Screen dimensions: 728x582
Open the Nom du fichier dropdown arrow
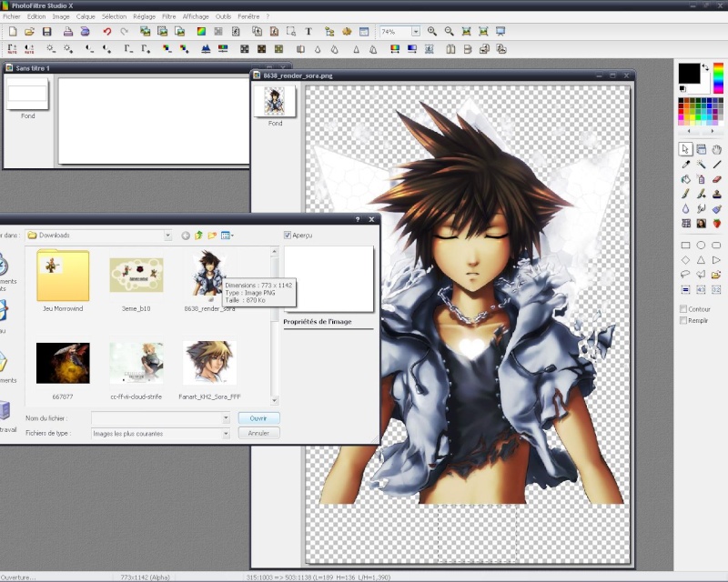(x=226, y=418)
